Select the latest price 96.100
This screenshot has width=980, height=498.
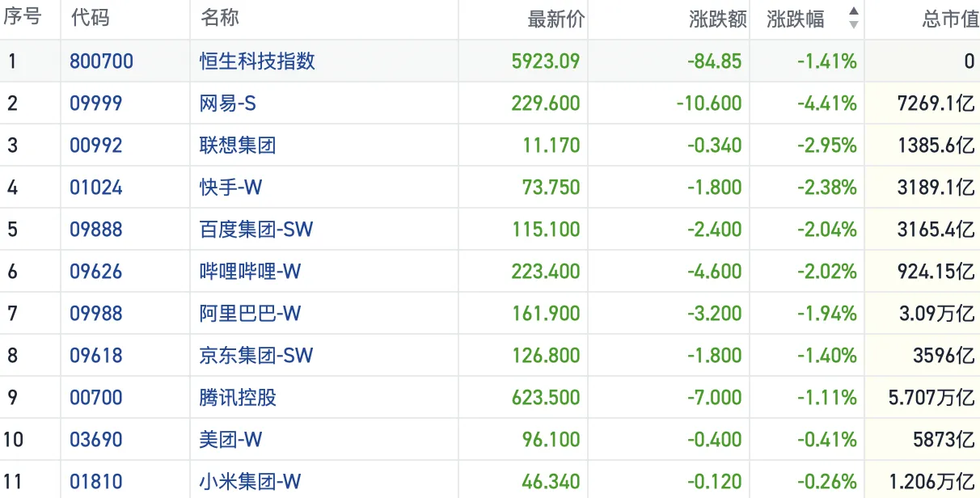[551, 440]
